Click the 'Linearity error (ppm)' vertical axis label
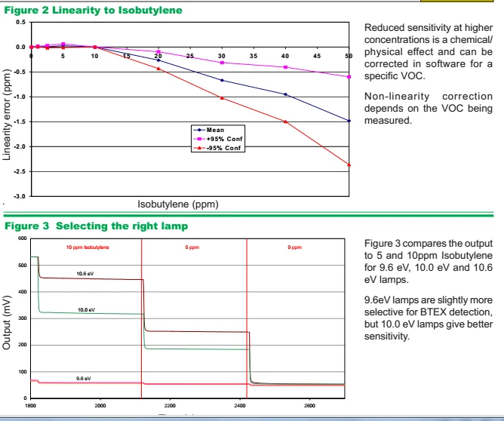 7,115
